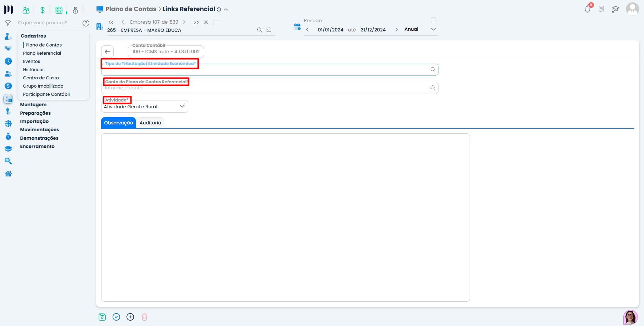Click search icon in Tipo de Tributação field

433,70
